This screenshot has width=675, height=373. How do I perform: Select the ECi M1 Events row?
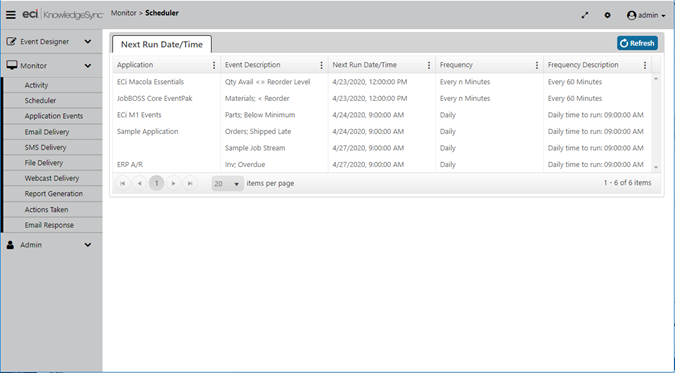[382, 115]
